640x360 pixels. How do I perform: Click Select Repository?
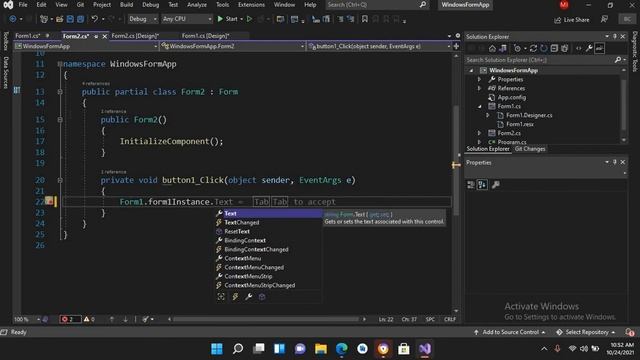(586, 332)
